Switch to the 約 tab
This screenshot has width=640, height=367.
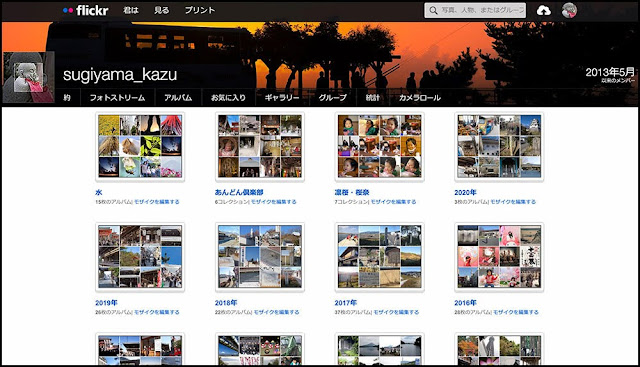(67, 98)
